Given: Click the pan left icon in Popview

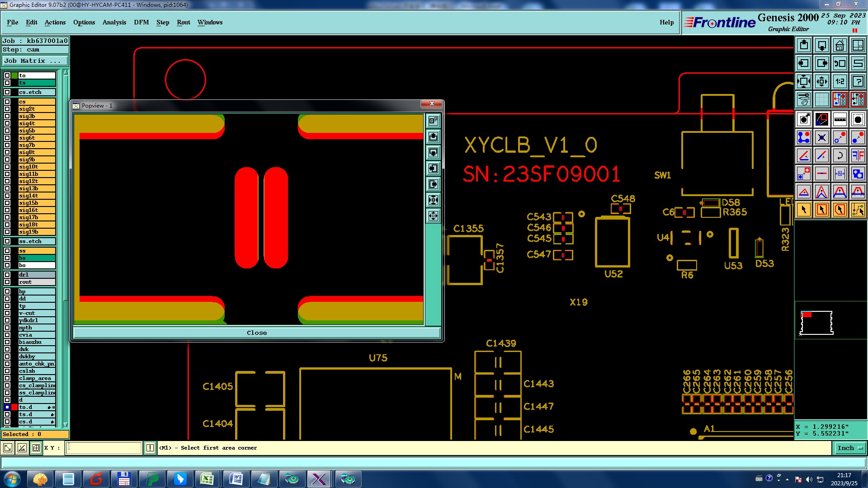Looking at the screenshot, I should pyautogui.click(x=433, y=169).
